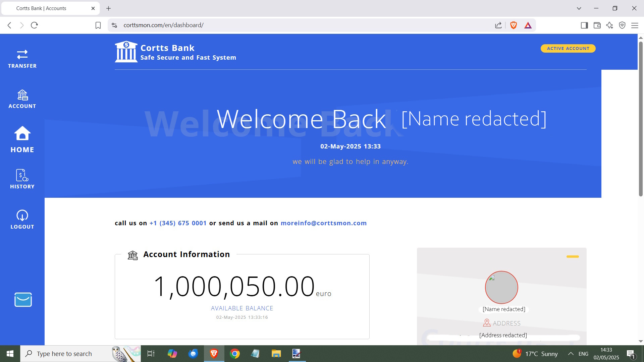This screenshot has height=362, width=644.
Task: Click the page vertical scrollbar thumb
Action: tap(640, 117)
